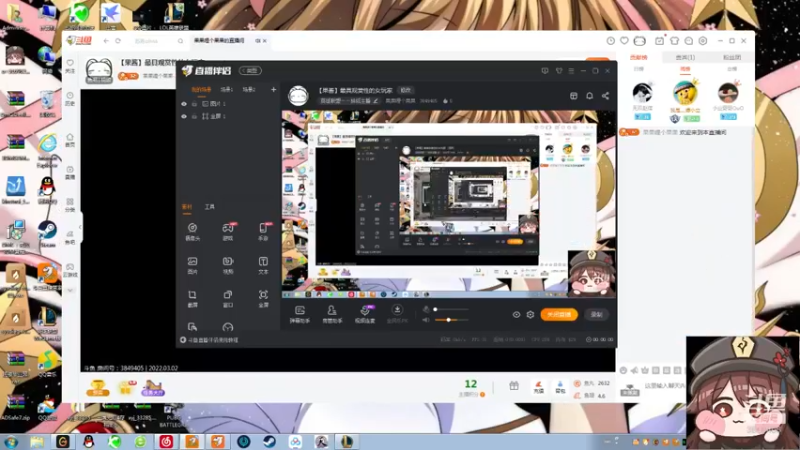Expand more items in the Douyu sidebar

click(70, 291)
